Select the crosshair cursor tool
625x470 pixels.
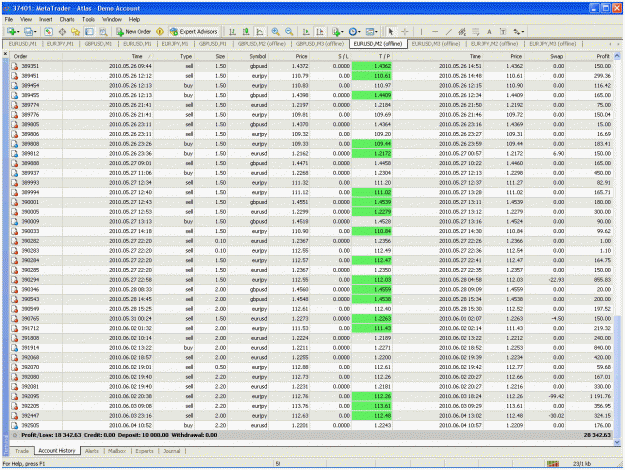[405, 31]
